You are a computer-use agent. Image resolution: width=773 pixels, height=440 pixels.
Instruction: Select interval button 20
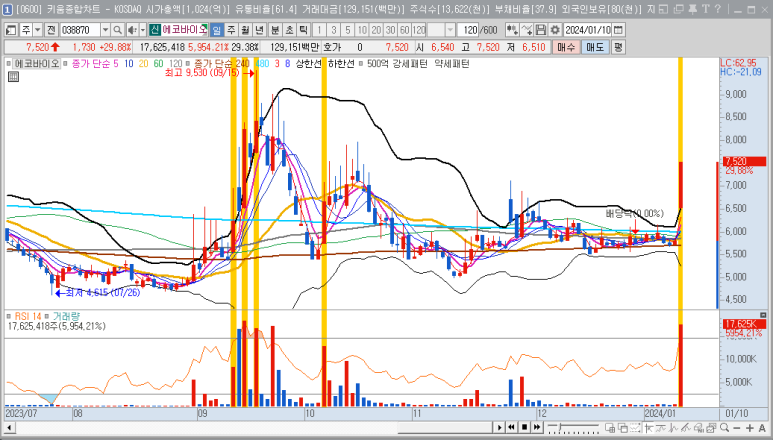tap(377, 30)
